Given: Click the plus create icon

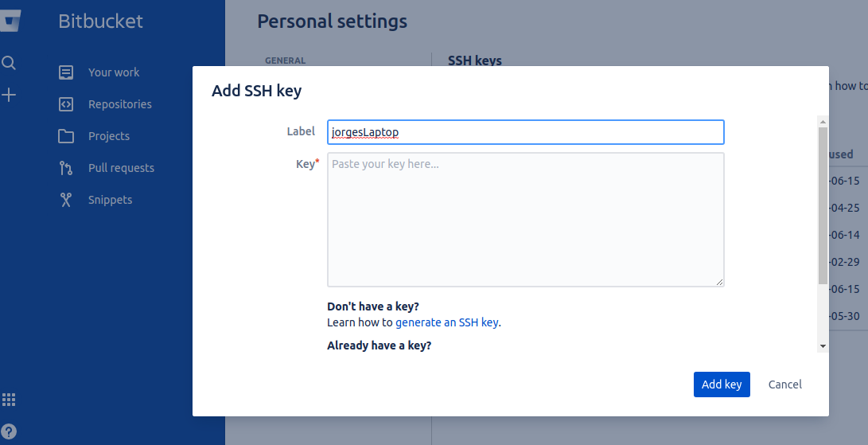Looking at the screenshot, I should [x=9, y=96].
